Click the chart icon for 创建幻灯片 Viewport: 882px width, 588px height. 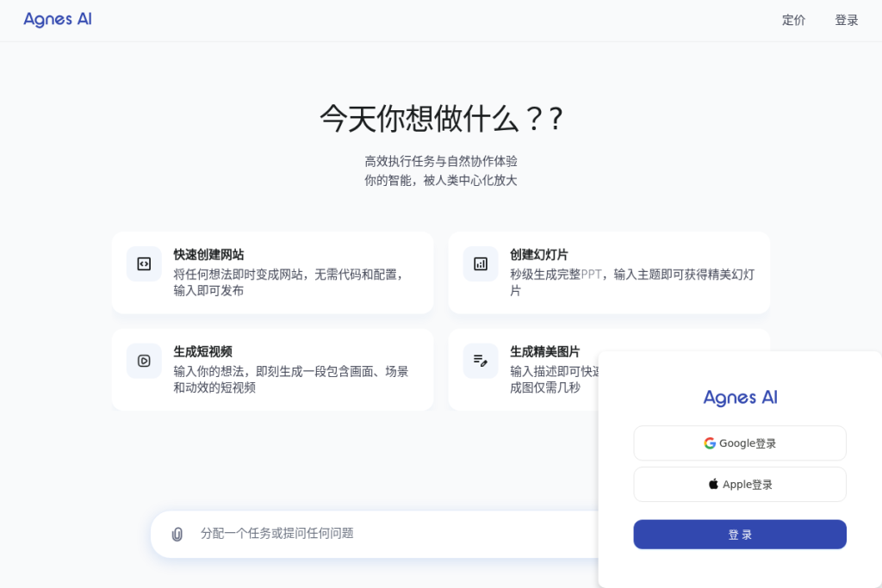(x=481, y=263)
